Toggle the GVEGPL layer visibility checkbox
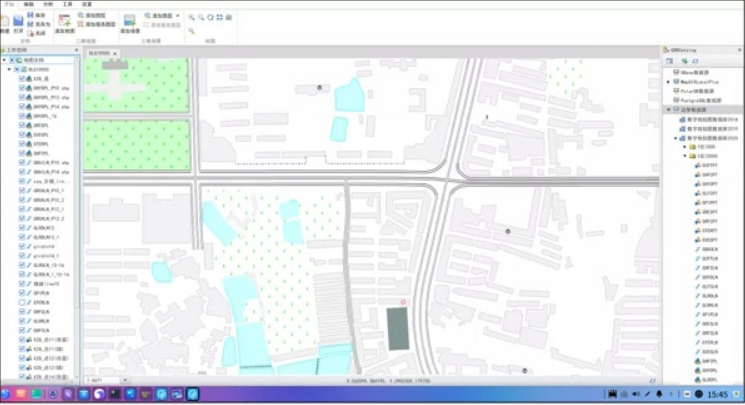 22,135
